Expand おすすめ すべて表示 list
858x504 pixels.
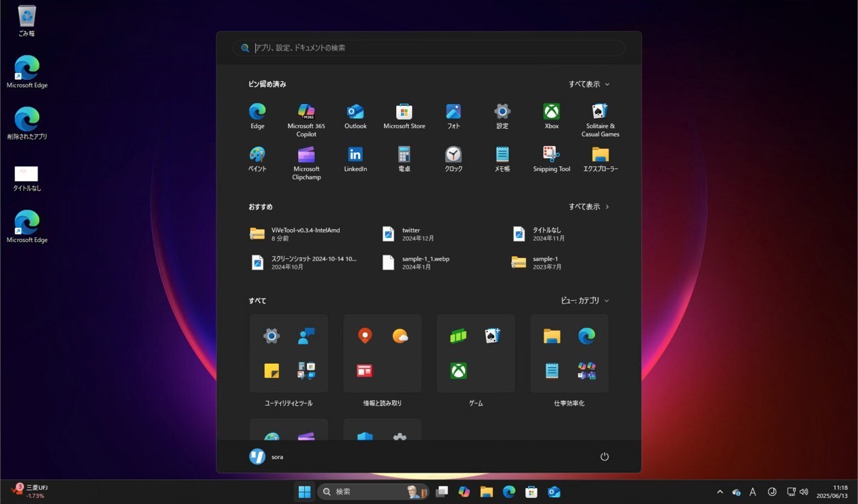tap(589, 207)
